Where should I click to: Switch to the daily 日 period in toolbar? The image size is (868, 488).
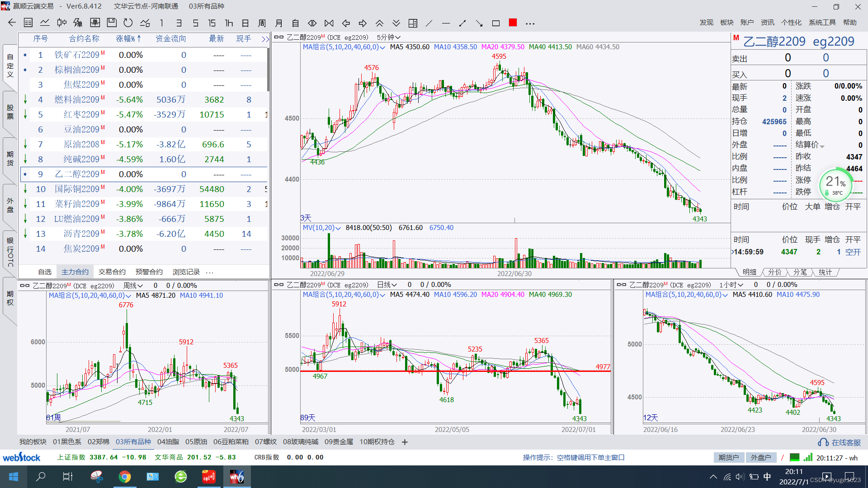click(x=245, y=23)
